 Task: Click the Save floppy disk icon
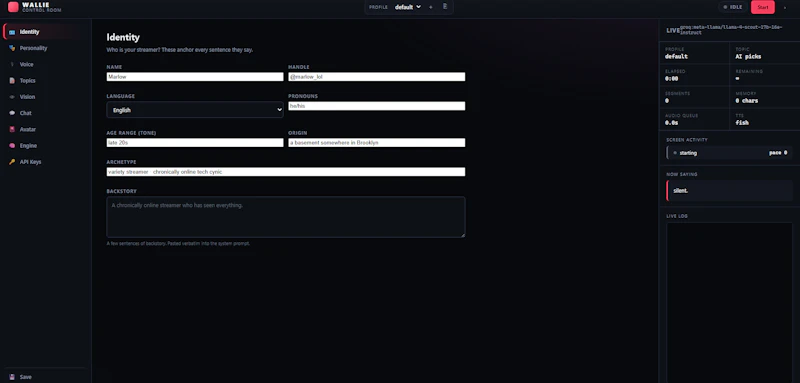pyautogui.click(x=12, y=377)
